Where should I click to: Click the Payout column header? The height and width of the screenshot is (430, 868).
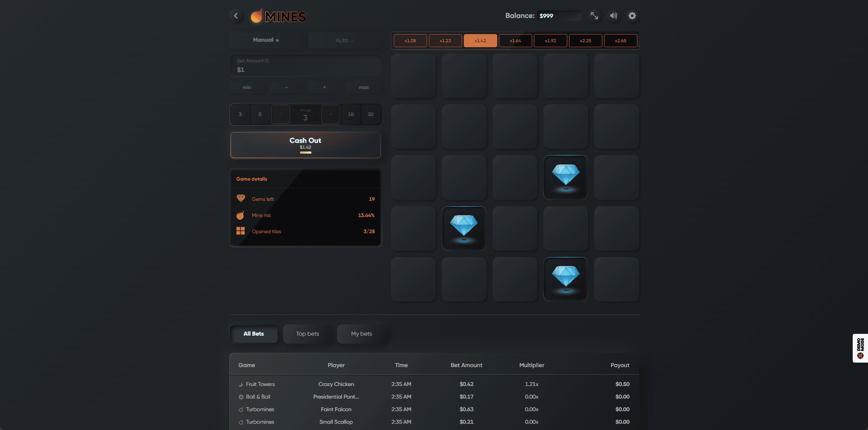[x=620, y=365]
